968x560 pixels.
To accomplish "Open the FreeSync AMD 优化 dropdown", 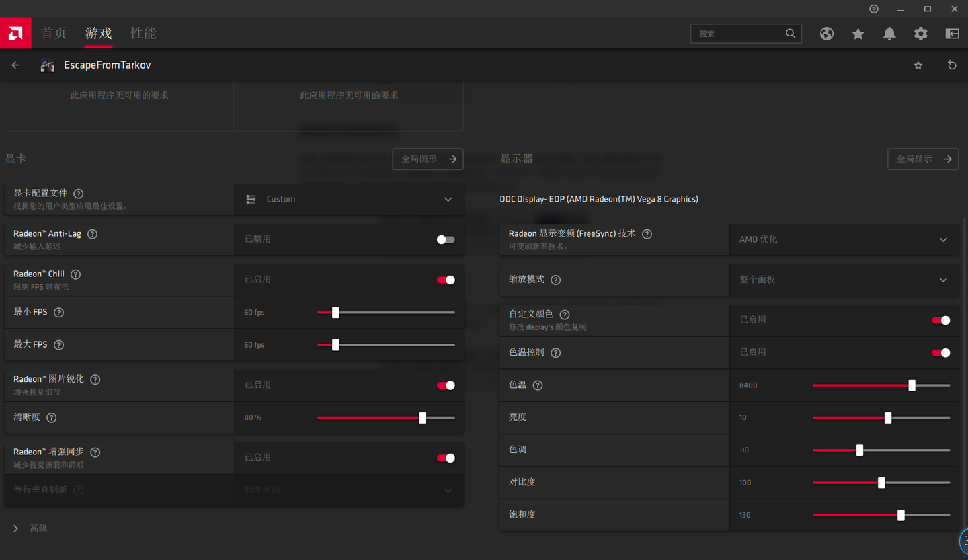I will [x=846, y=239].
